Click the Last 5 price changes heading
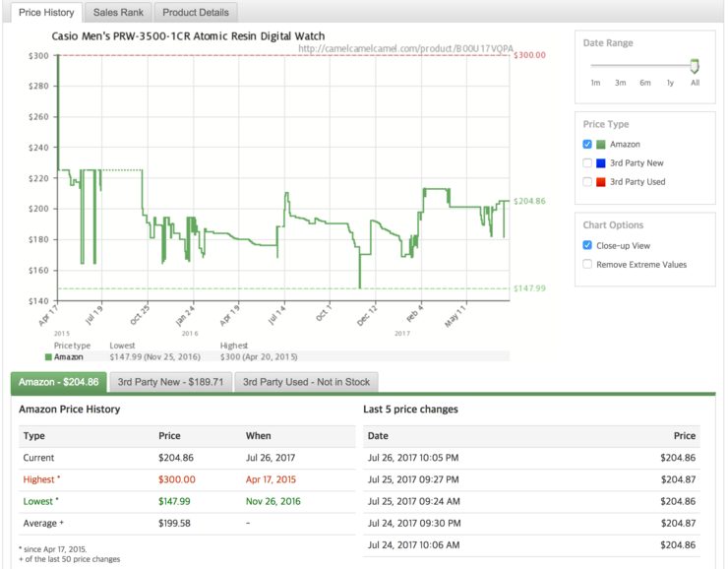728x569 pixels. 410,410
